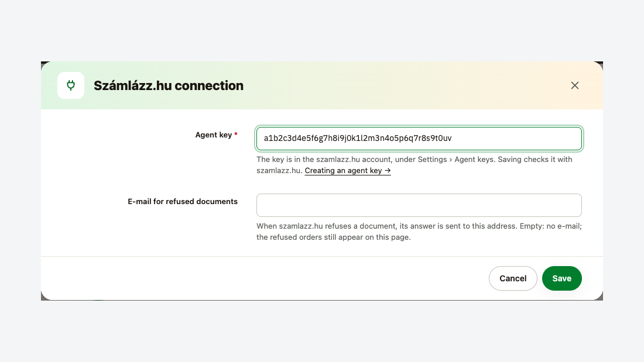Save the Számlázz.hu connection
The image size is (644, 362).
561,278
